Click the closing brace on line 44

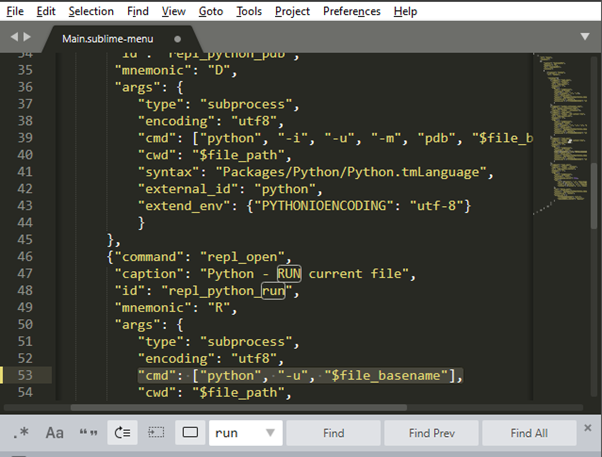click(x=141, y=223)
